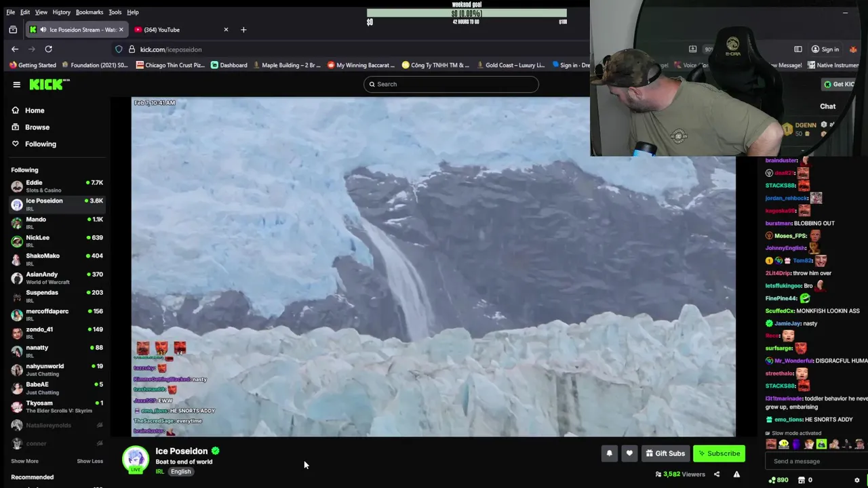Click the heart follow button

[x=629, y=453]
